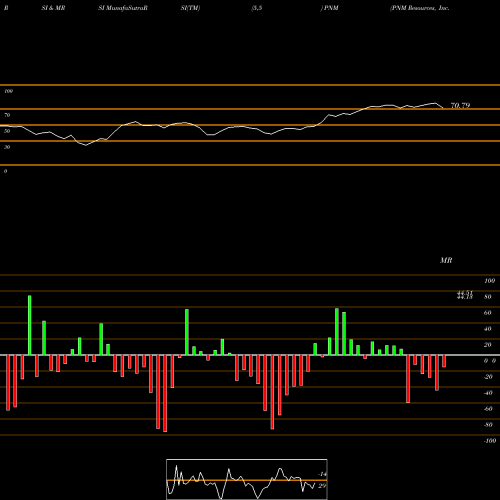Click the '(5,5' parameter text
500x500 pixels.
point(257,8)
